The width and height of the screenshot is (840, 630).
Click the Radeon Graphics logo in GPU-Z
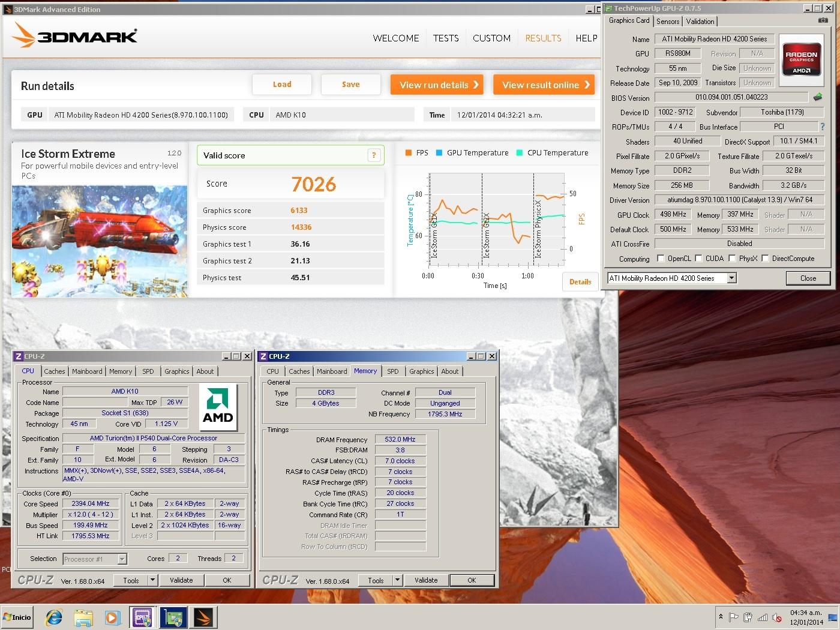[802, 59]
